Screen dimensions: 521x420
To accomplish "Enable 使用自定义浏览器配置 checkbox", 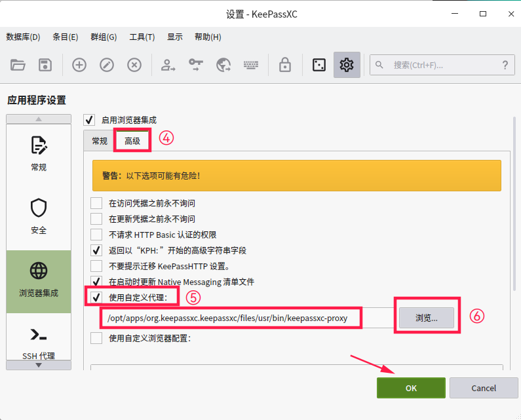I will pyautogui.click(x=96, y=338).
